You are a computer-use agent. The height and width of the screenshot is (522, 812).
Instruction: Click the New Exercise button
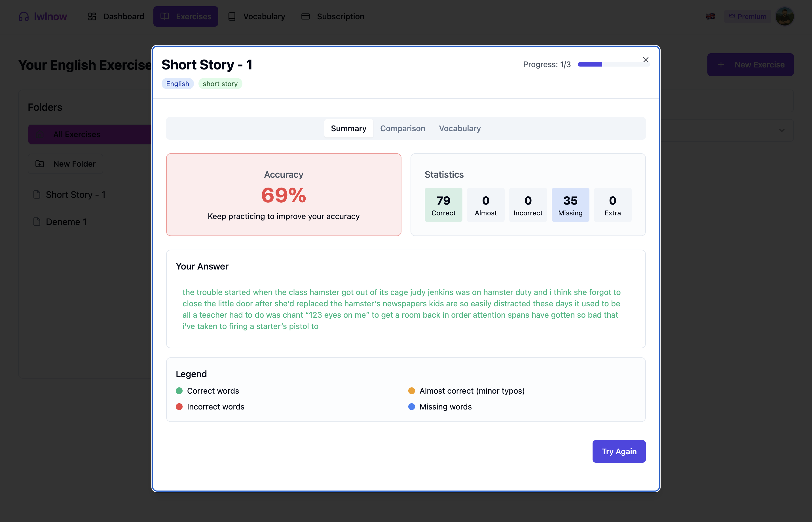[750, 65]
